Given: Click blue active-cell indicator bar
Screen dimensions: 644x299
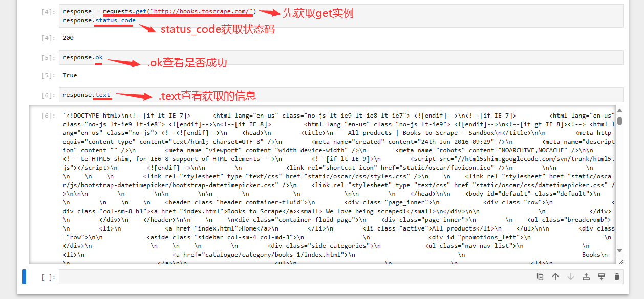Looking at the screenshot, I should (x=24, y=277).
